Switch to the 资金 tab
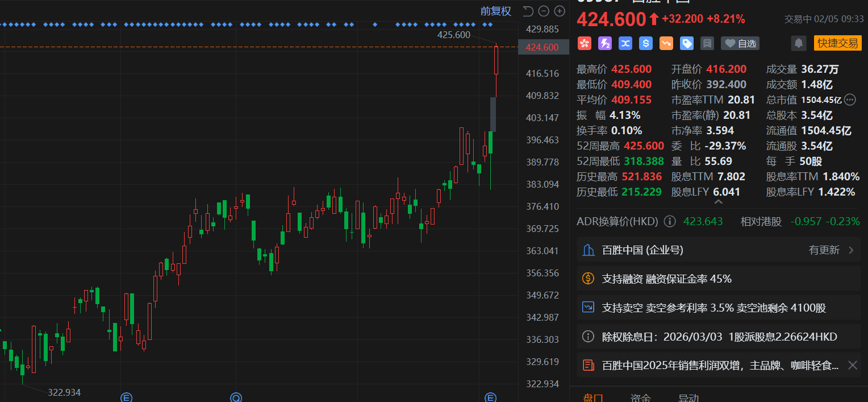The height and width of the screenshot is (402, 868). (641, 397)
